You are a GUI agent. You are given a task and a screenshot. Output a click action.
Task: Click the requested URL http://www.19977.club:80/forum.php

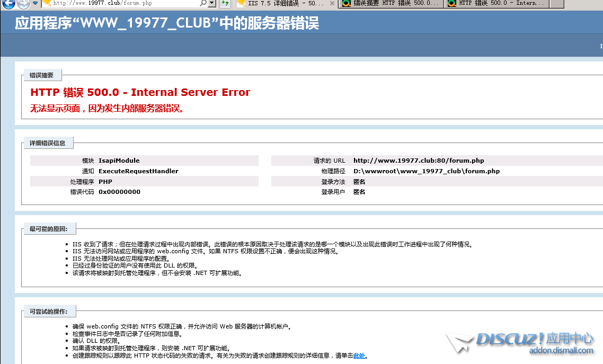coord(419,161)
